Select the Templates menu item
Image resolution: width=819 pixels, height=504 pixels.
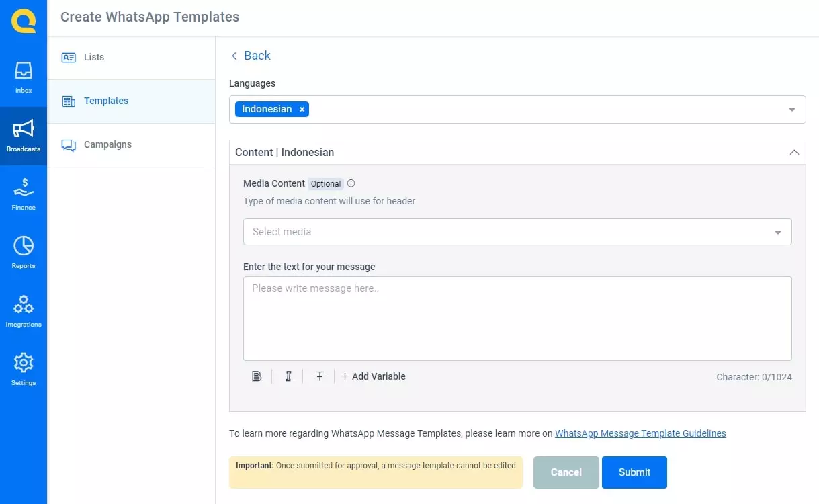(x=132, y=101)
